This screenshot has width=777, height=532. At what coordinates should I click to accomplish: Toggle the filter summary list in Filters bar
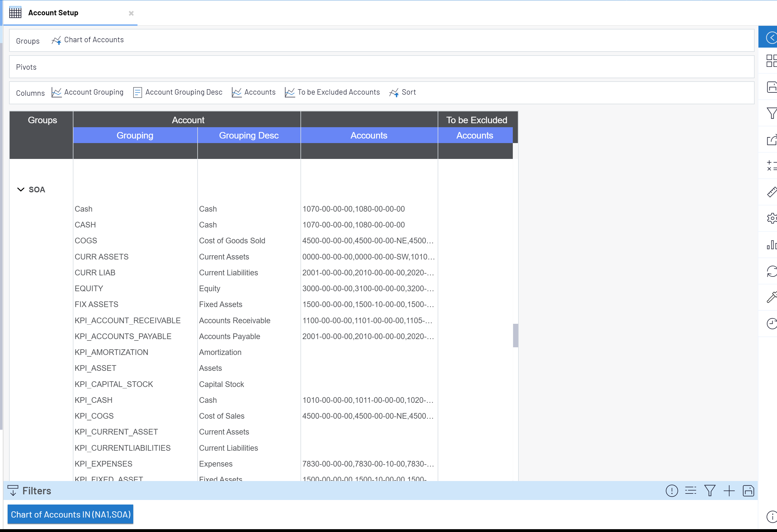pyautogui.click(x=691, y=491)
